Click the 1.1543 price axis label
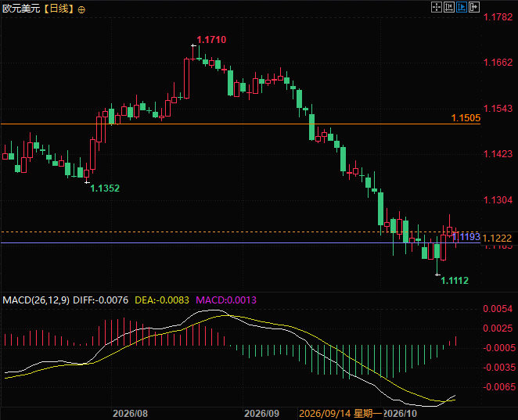This screenshot has width=518, height=420. [498, 109]
